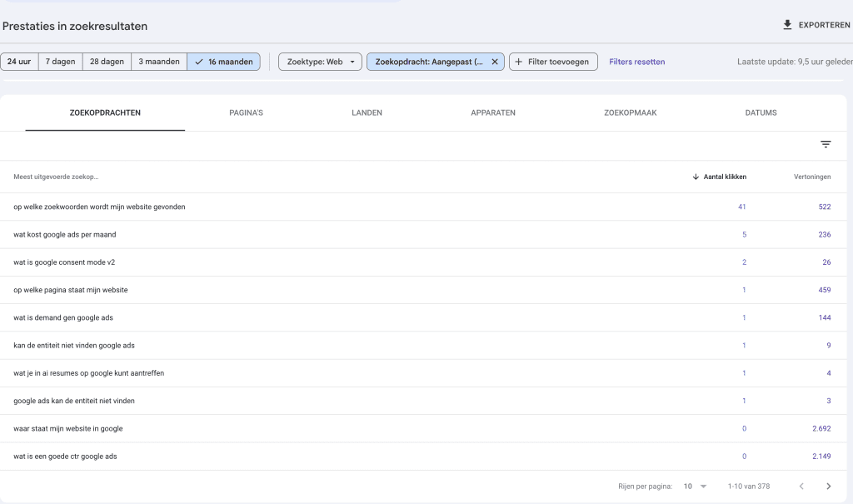Remove the Zoekopdracht filter via its X
This screenshot has width=853, height=504.
(495, 62)
